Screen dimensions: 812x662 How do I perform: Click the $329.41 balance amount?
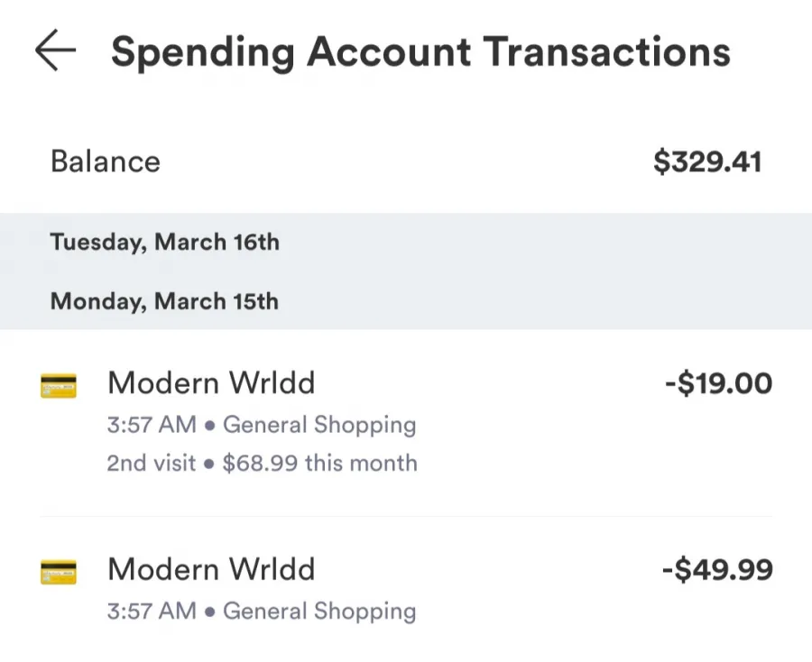[x=707, y=161]
